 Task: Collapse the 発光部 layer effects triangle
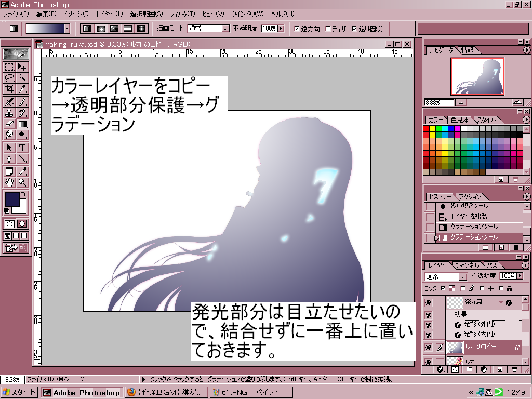tap(501, 302)
